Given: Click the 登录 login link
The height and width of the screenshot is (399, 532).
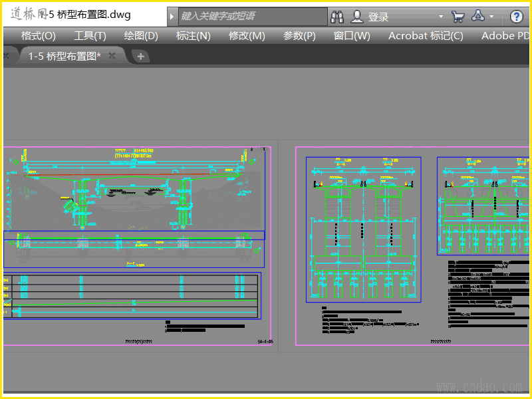Looking at the screenshot, I should 378,17.
